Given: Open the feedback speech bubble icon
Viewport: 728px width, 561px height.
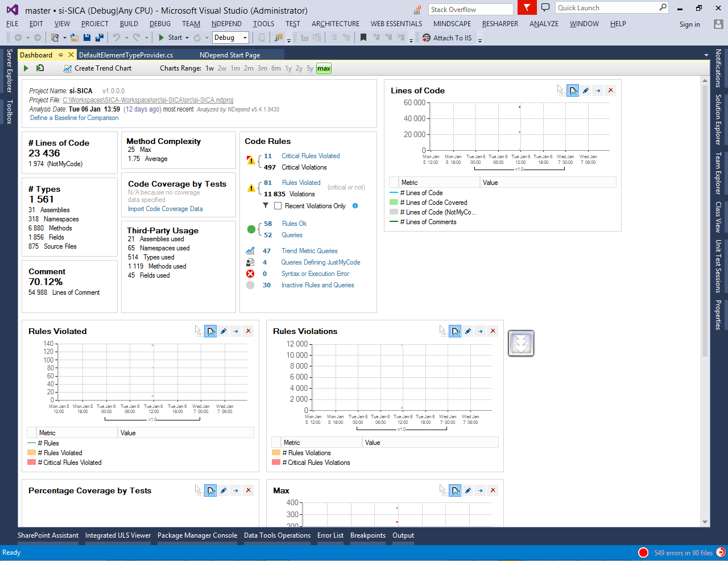Looking at the screenshot, I should pos(545,7).
